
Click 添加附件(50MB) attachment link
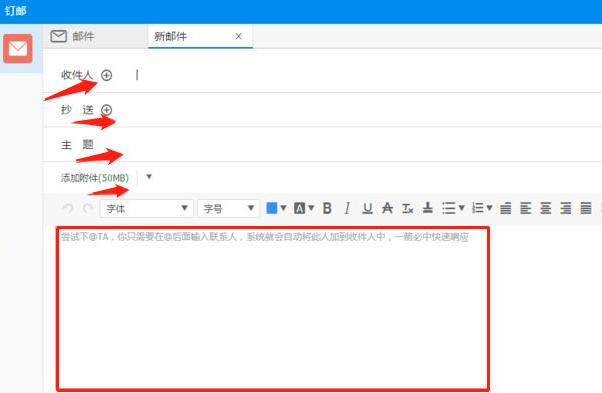95,178
